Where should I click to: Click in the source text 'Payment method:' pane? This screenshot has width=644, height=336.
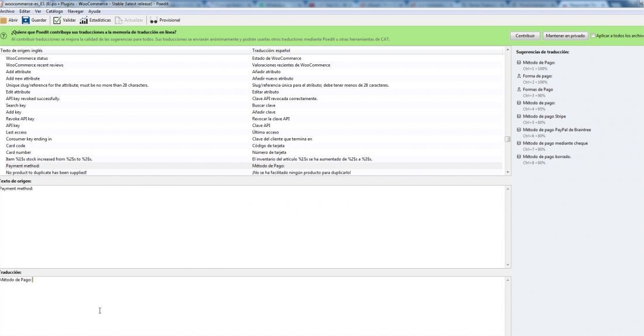pos(252,227)
